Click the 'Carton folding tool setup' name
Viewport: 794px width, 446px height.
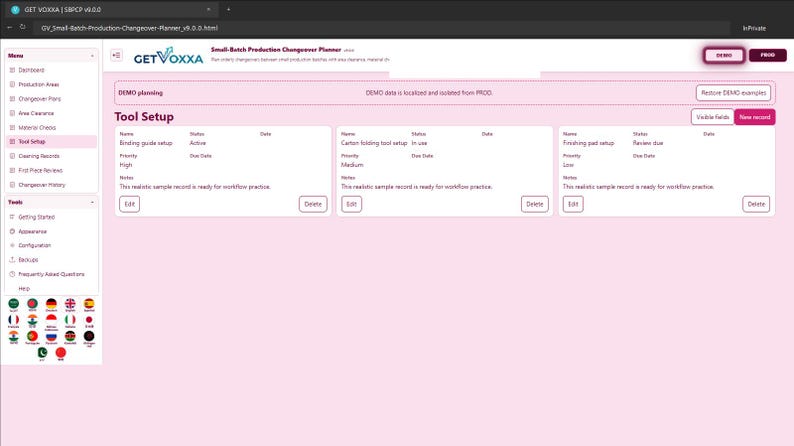[374, 143]
